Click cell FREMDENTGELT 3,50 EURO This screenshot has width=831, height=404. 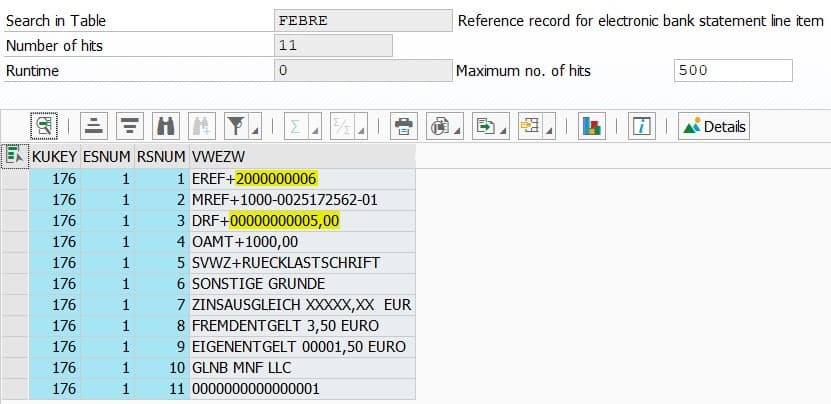pyautogui.click(x=303, y=326)
